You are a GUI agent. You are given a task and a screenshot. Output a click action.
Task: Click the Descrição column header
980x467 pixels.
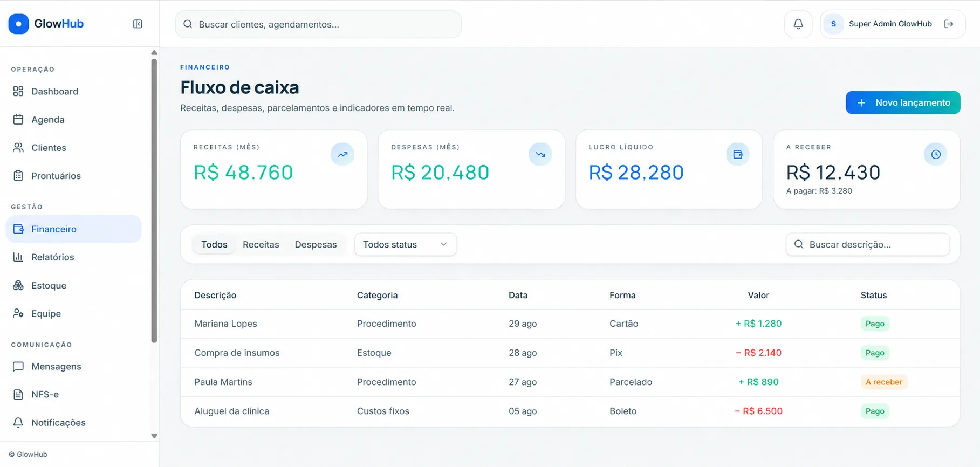click(215, 295)
